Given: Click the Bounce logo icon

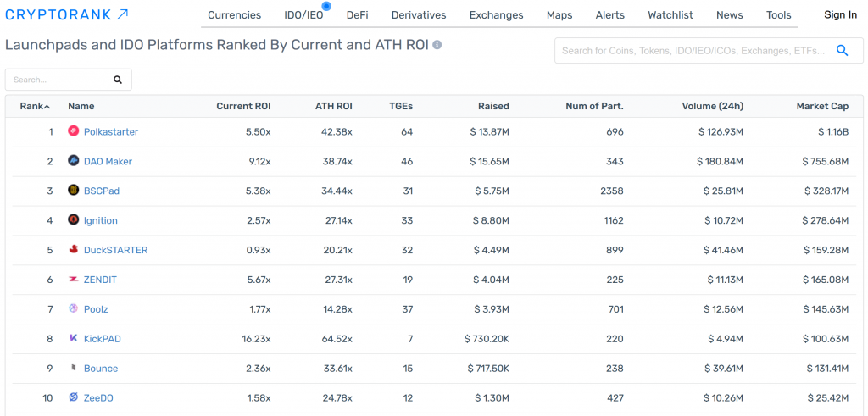Looking at the screenshot, I should [x=73, y=368].
